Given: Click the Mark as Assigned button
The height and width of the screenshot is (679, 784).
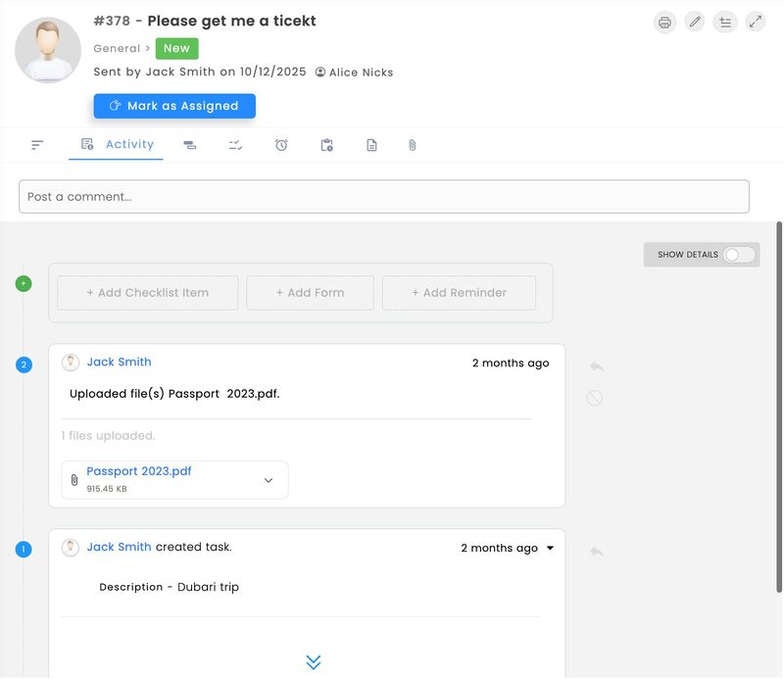Looking at the screenshot, I should [x=174, y=106].
